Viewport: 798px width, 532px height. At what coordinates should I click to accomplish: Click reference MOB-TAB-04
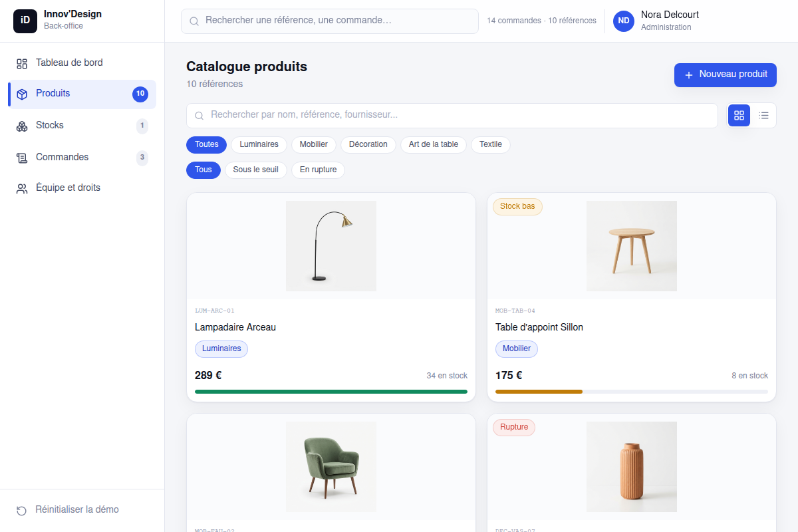[515, 311]
